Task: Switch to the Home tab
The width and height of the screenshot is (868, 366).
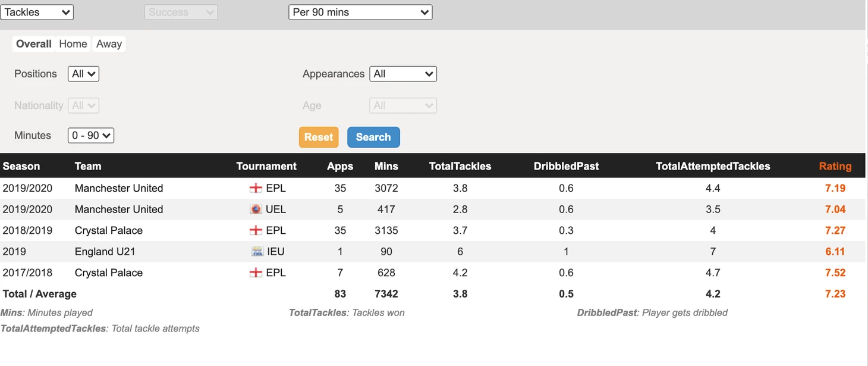Action: pyautogui.click(x=73, y=44)
